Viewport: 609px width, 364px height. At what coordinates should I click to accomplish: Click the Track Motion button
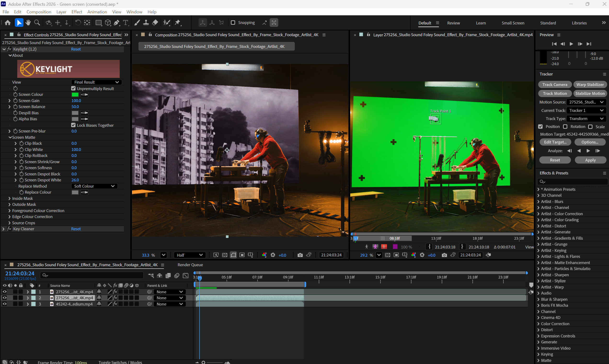(555, 93)
